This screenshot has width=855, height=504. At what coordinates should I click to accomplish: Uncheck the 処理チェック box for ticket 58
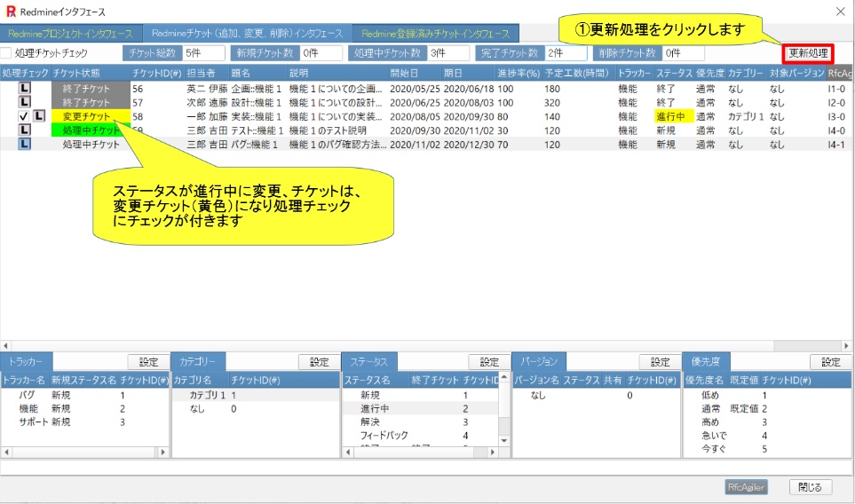tap(23, 116)
